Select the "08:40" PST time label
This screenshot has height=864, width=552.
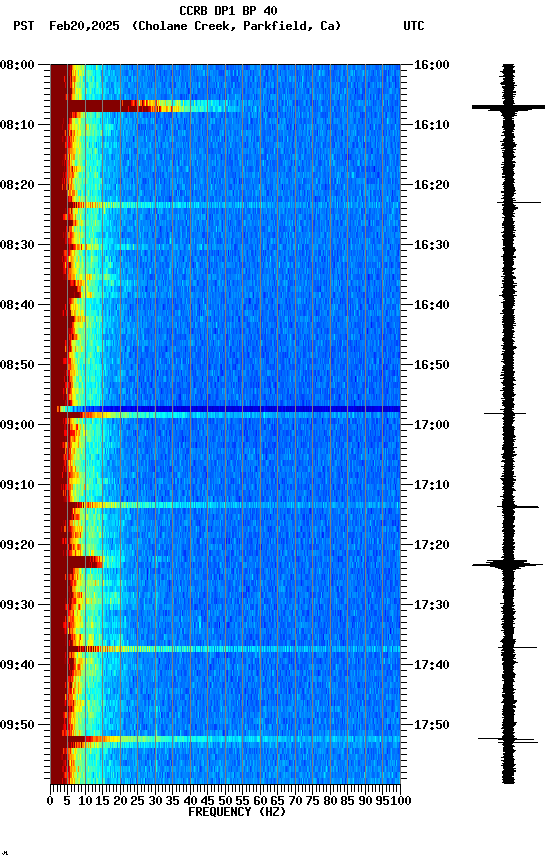pyautogui.click(x=17, y=305)
